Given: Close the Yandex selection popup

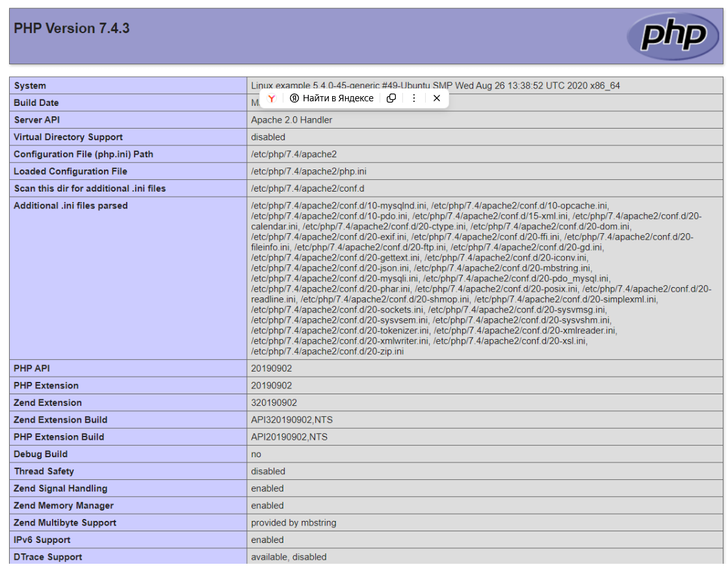Looking at the screenshot, I should pos(437,98).
